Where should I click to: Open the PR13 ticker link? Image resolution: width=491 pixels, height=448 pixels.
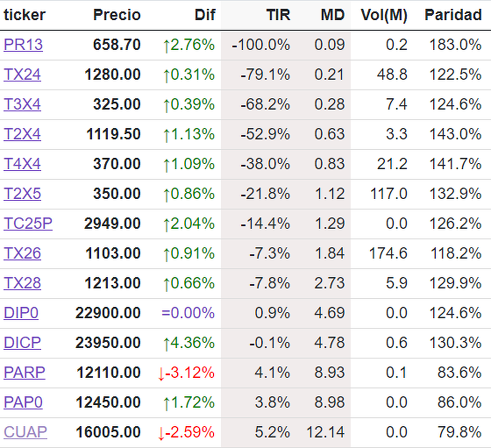(23, 45)
